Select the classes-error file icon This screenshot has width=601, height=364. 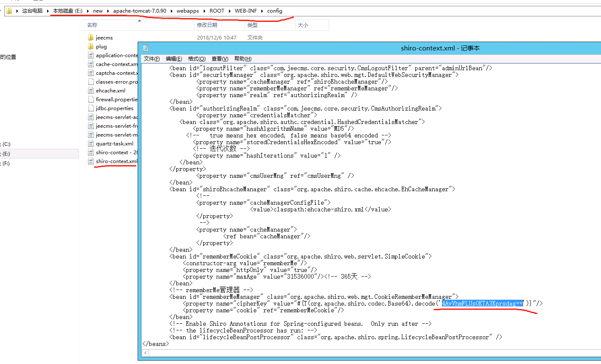[x=90, y=82]
